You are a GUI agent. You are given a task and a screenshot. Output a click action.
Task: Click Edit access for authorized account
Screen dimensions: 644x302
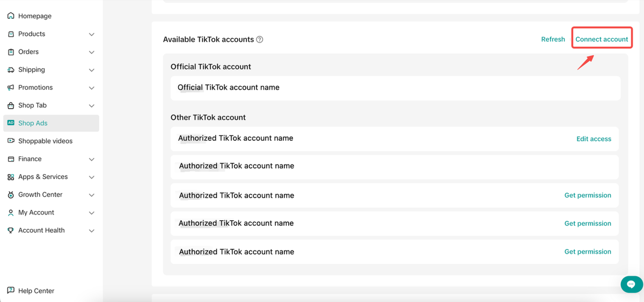pos(594,139)
